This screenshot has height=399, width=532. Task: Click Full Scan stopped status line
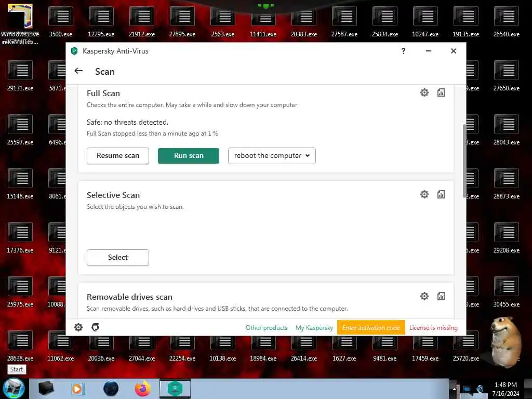pyautogui.click(x=152, y=134)
